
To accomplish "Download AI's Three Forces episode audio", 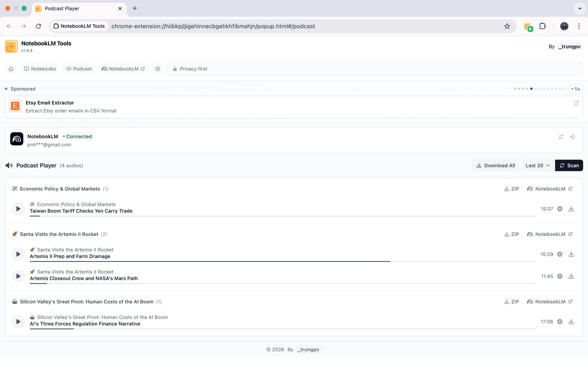I will [x=571, y=322].
